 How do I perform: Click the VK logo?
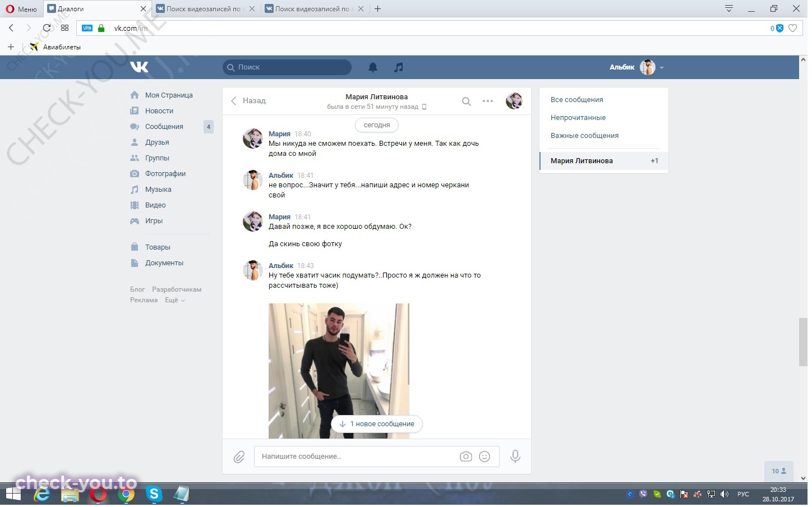(x=139, y=67)
